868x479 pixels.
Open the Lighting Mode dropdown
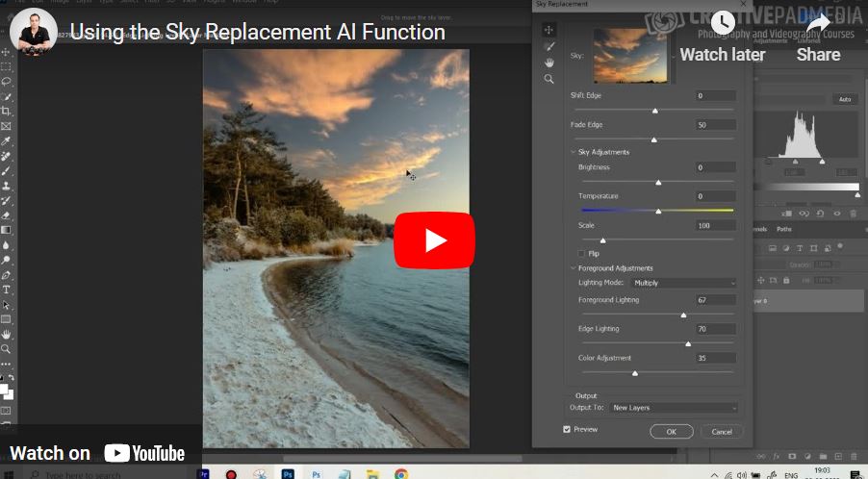pyautogui.click(x=684, y=283)
